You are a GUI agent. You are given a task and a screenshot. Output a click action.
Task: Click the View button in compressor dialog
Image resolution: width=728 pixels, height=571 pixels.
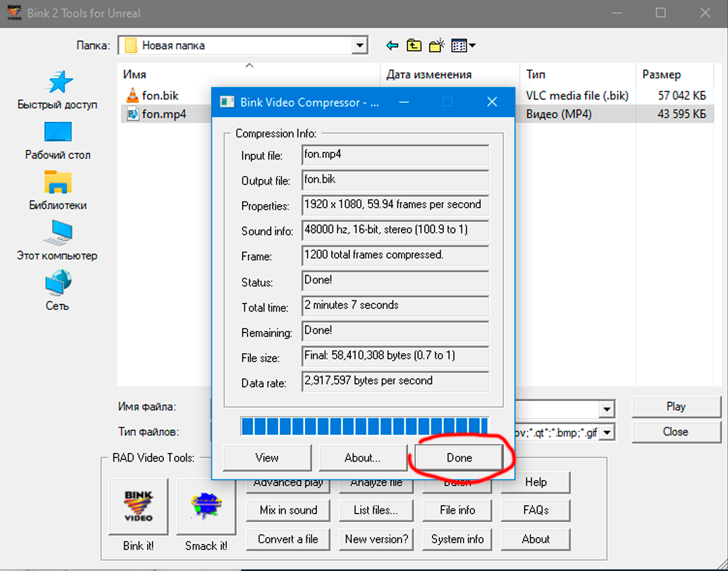(267, 457)
